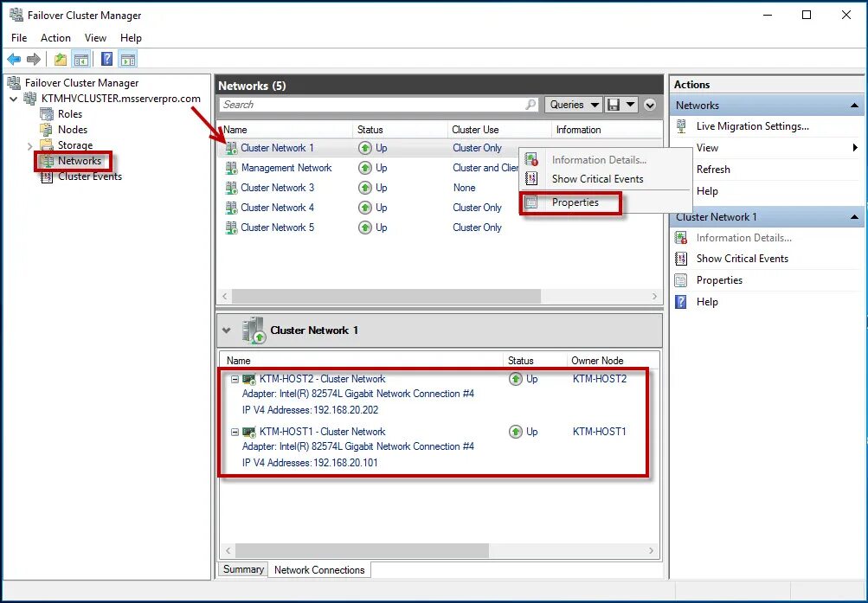Open the Action menu
Screen dimensions: 868x603
[55, 37]
